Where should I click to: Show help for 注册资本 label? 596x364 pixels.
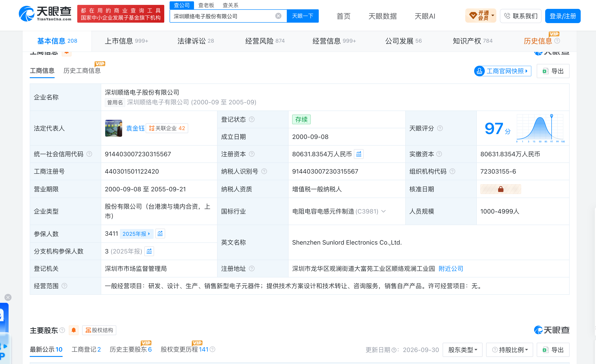tap(251, 154)
